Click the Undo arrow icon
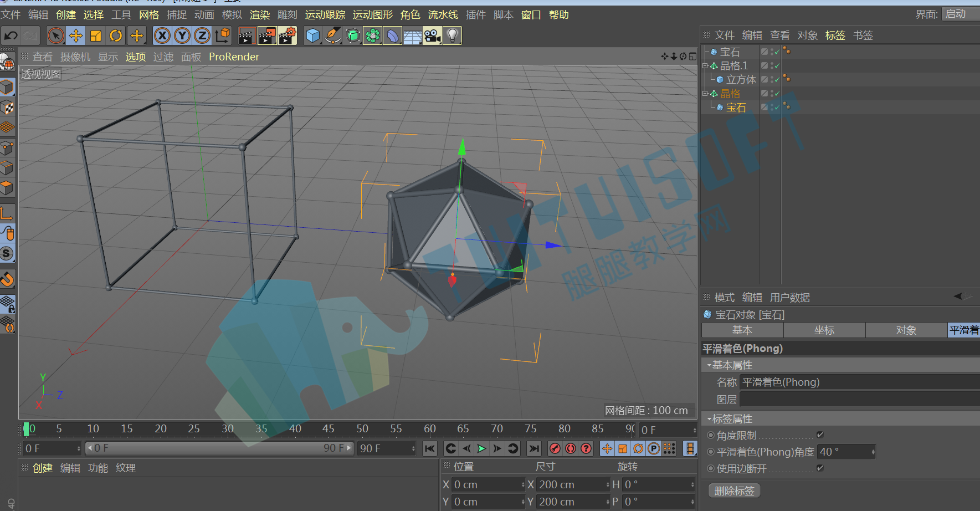980x511 pixels. (x=11, y=35)
